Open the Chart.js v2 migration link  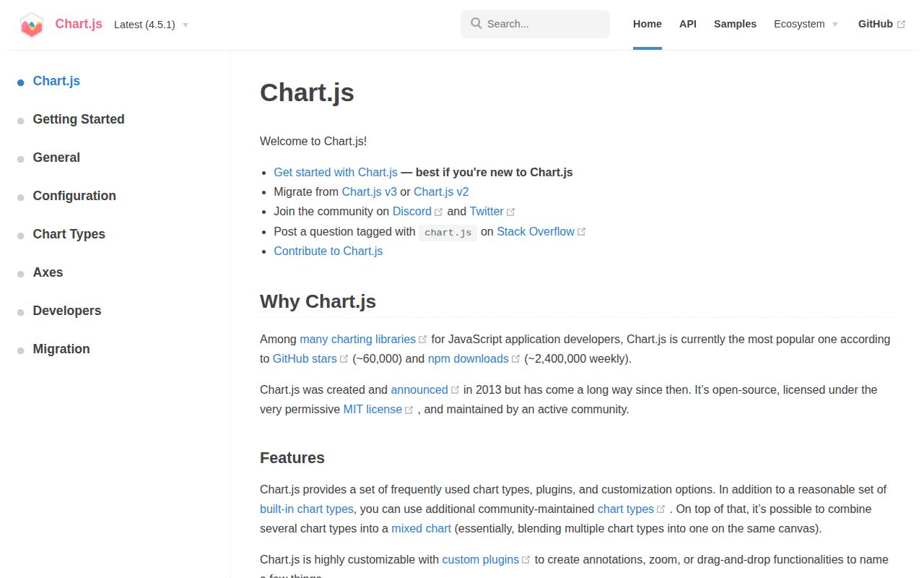coord(441,191)
